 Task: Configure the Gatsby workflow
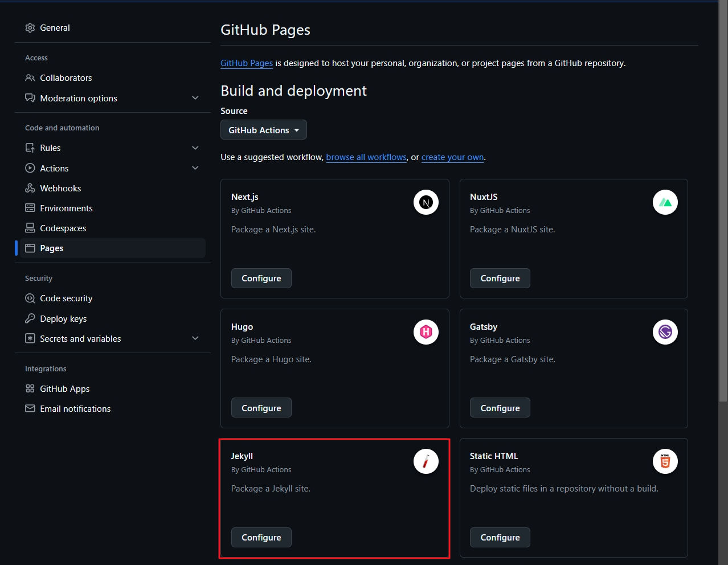(500, 408)
